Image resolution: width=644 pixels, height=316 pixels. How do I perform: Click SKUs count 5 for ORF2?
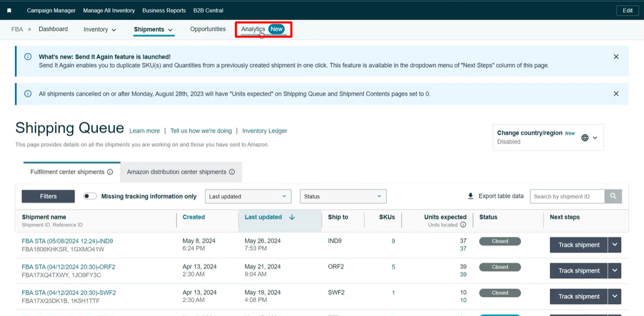coord(393,267)
